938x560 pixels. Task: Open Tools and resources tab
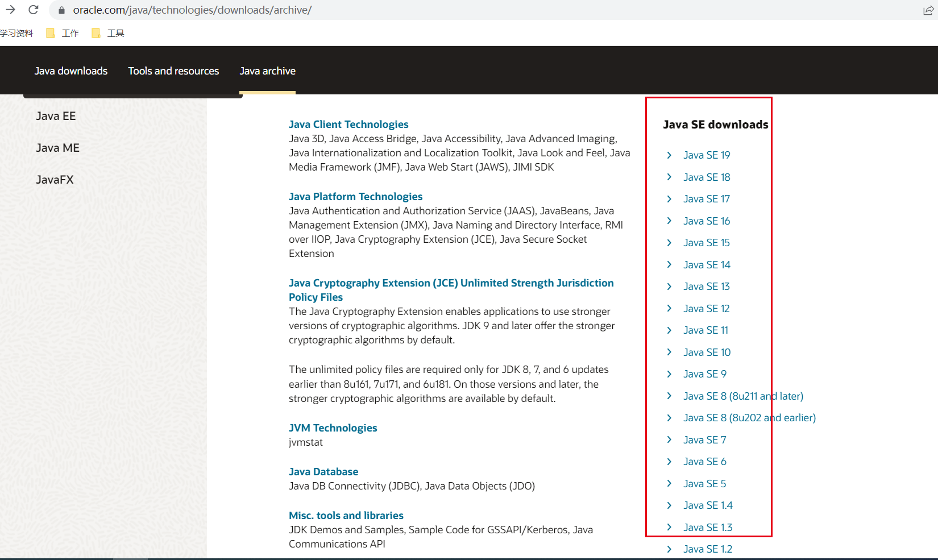[x=173, y=71]
